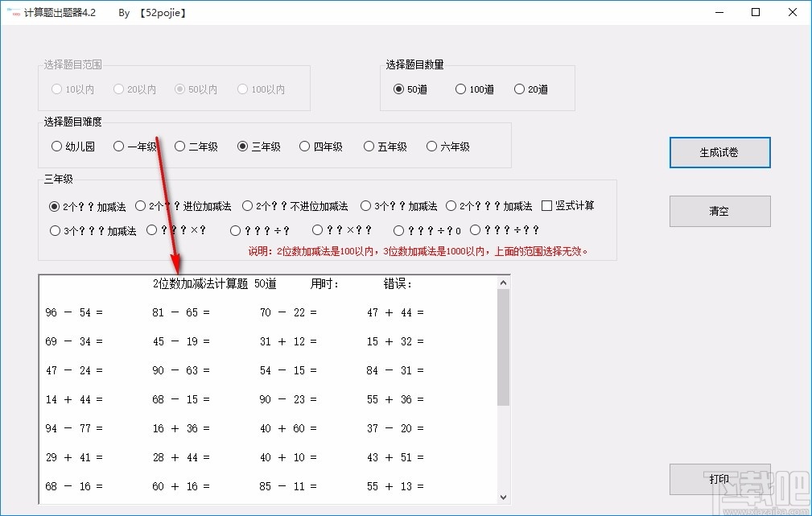The image size is (812, 516).
Task: Click the 打印 print button
Action: (719, 479)
